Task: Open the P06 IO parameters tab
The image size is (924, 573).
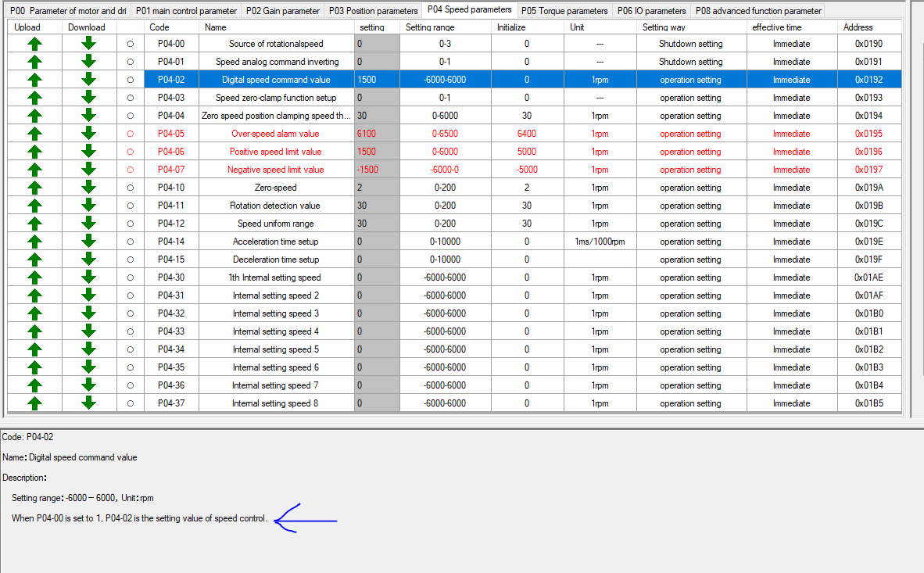Action: click(x=652, y=11)
